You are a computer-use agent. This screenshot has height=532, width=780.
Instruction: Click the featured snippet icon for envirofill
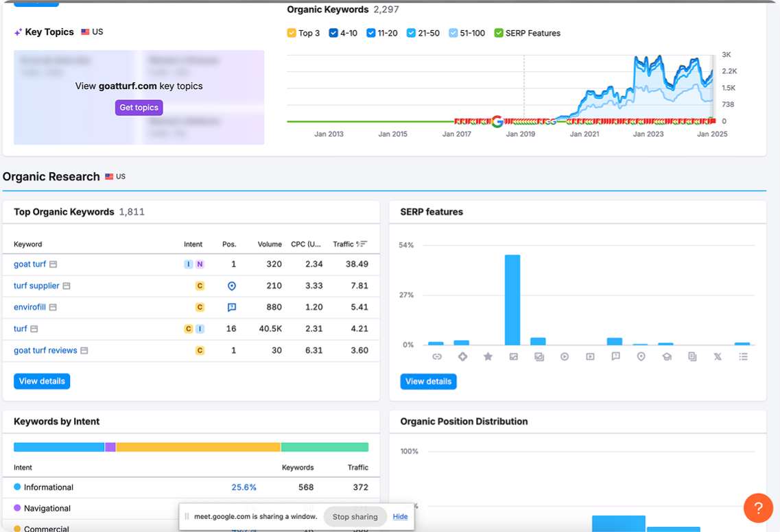231,307
